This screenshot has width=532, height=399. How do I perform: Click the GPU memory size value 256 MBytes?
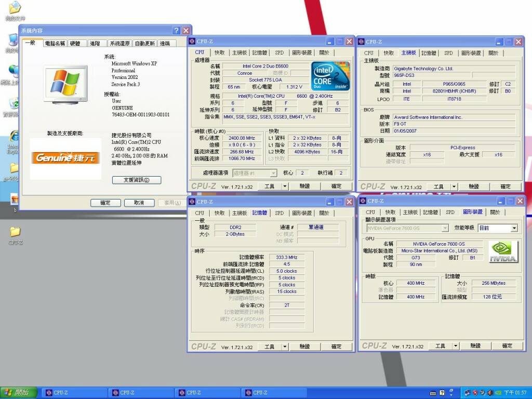click(494, 283)
